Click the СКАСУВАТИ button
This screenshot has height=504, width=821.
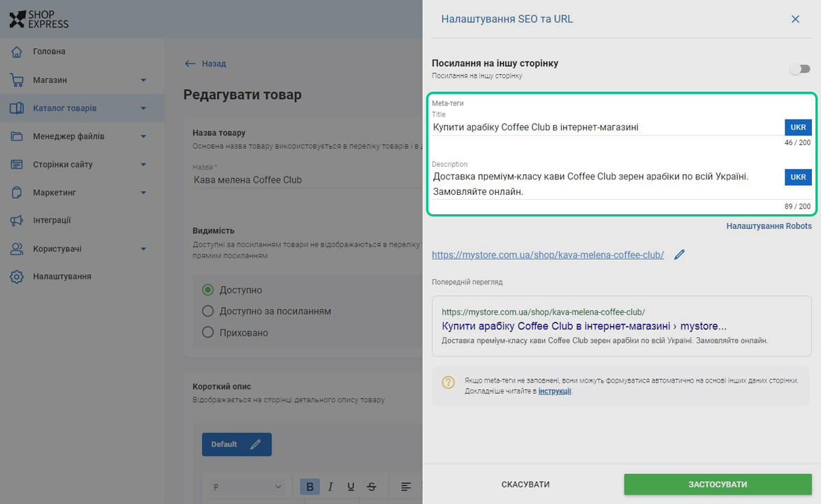(525, 484)
